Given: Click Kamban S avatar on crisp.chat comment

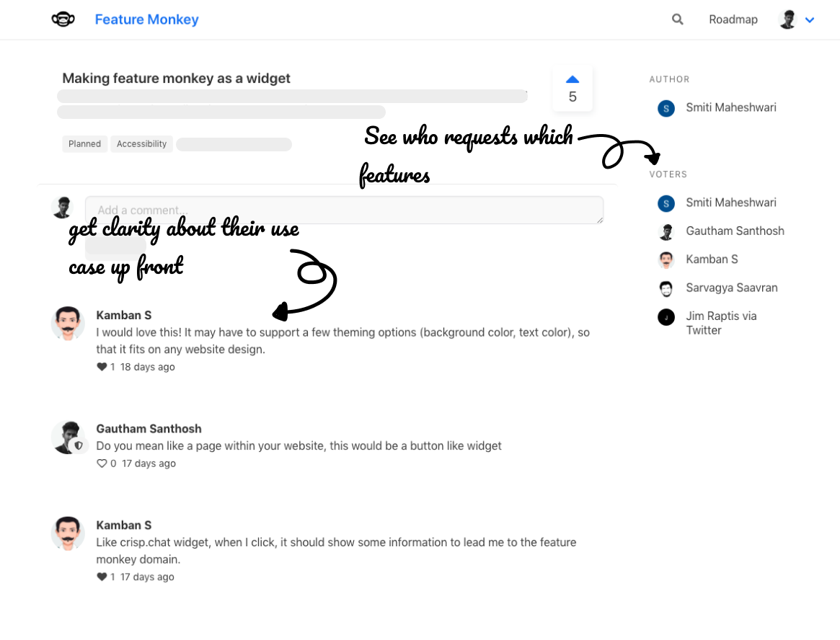Looking at the screenshot, I should [68, 533].
